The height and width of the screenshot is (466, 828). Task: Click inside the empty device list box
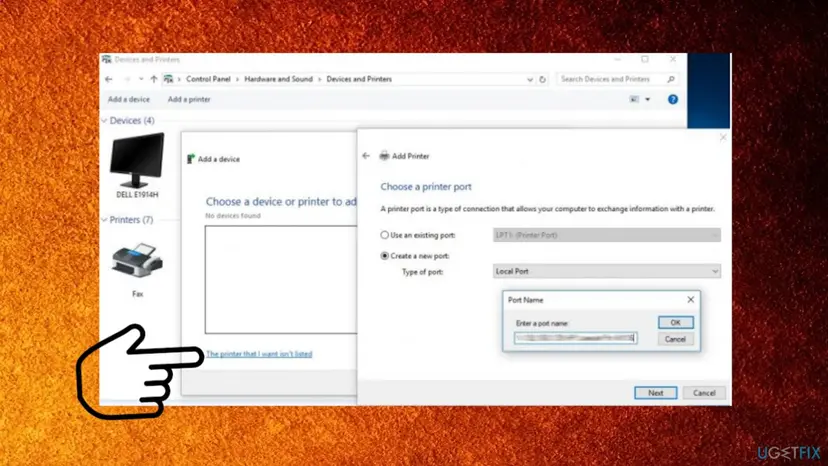pos(281,279)
